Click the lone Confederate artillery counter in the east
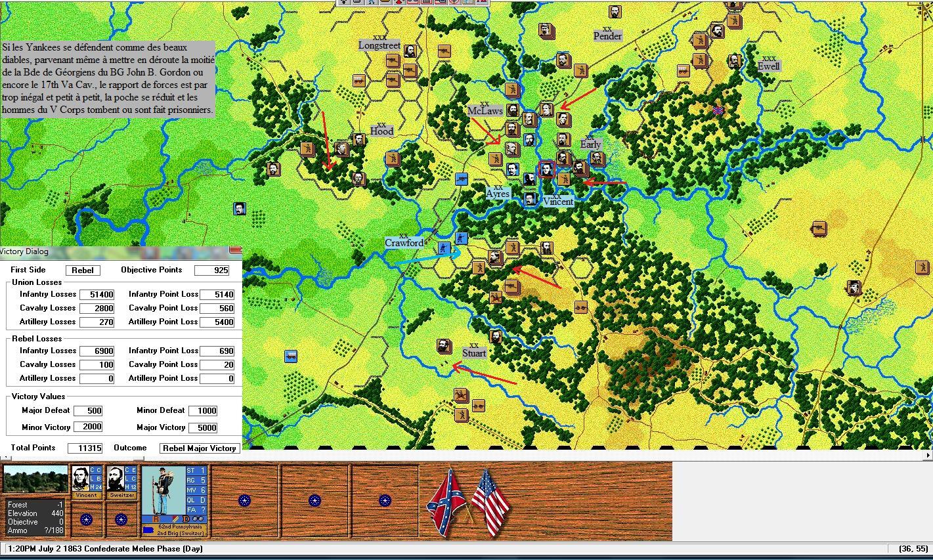The width and height of the screenshot is (933, 560). pos(819,228)
